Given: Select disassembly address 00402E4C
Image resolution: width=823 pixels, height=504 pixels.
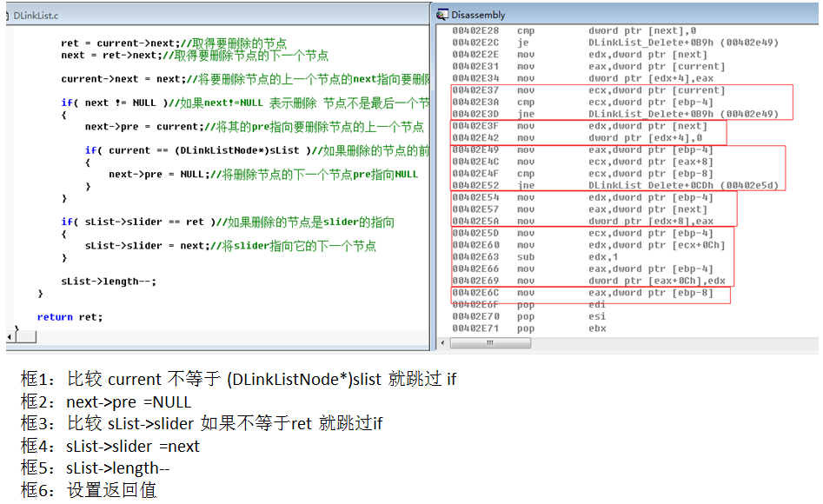Looking at the screenshot, I should pos(475,162).
